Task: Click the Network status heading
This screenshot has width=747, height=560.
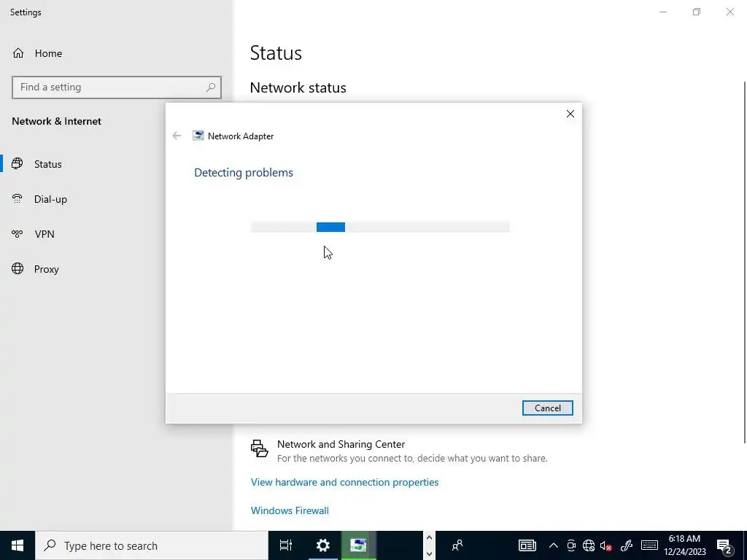Action: pos(298,88)
